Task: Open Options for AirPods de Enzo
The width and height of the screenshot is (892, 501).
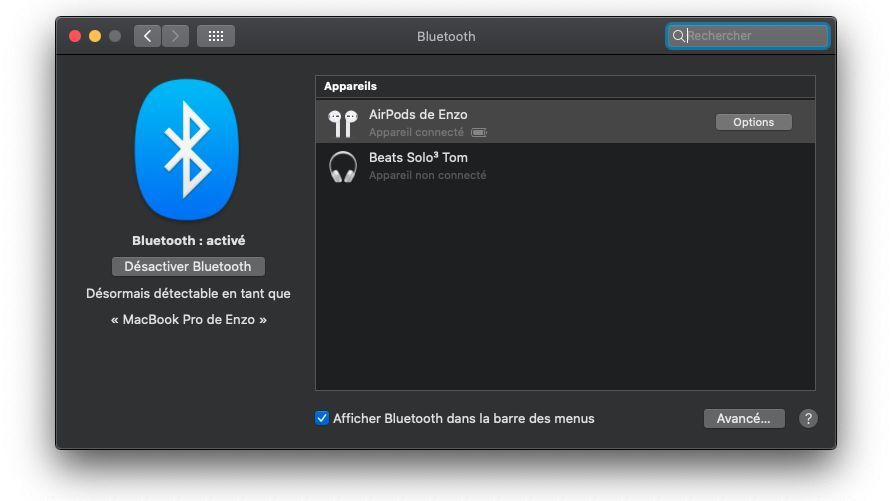Action: click(753, 122)
